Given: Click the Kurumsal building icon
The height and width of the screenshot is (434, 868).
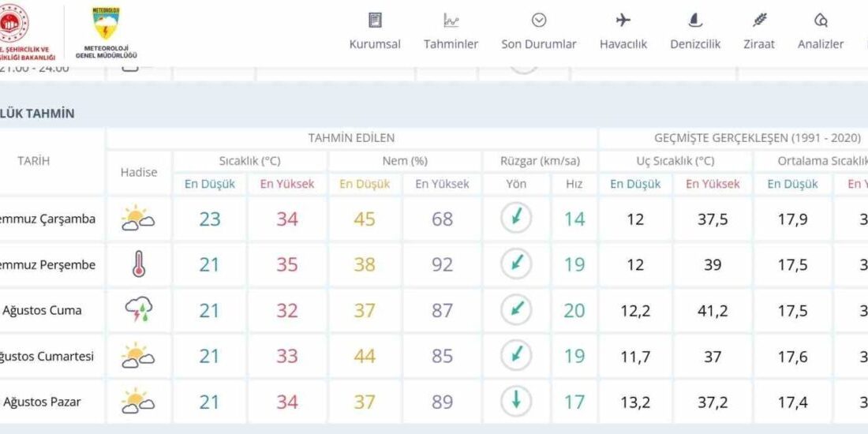Looking at the screenshot, I should [376, 21].
